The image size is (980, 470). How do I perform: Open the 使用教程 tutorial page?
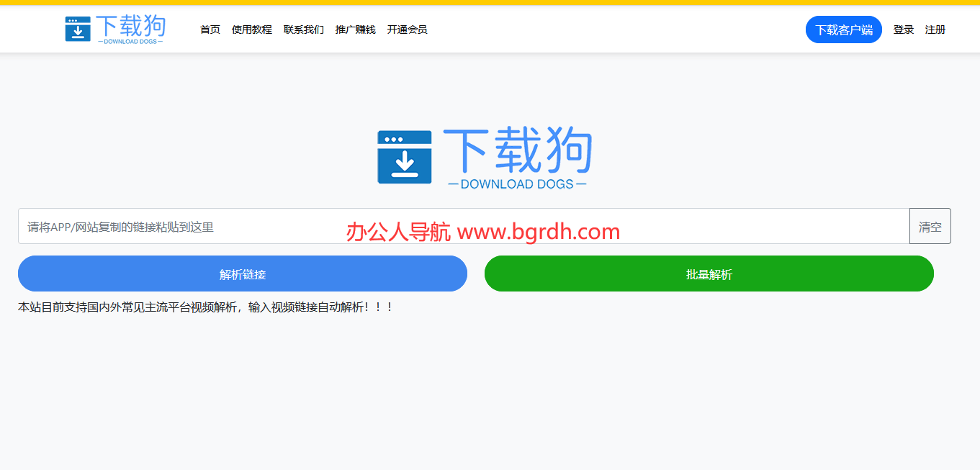tap(252, 30)
